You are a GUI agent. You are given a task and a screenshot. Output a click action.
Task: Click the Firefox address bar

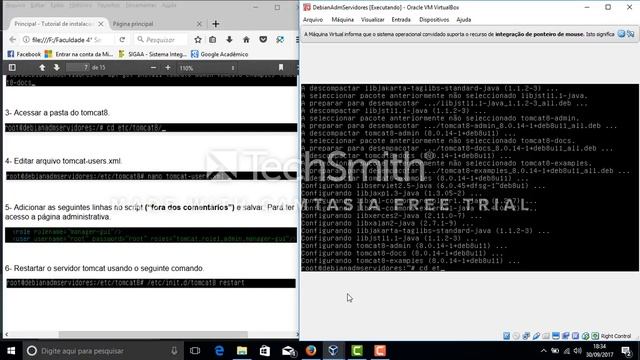pos(67,40)
